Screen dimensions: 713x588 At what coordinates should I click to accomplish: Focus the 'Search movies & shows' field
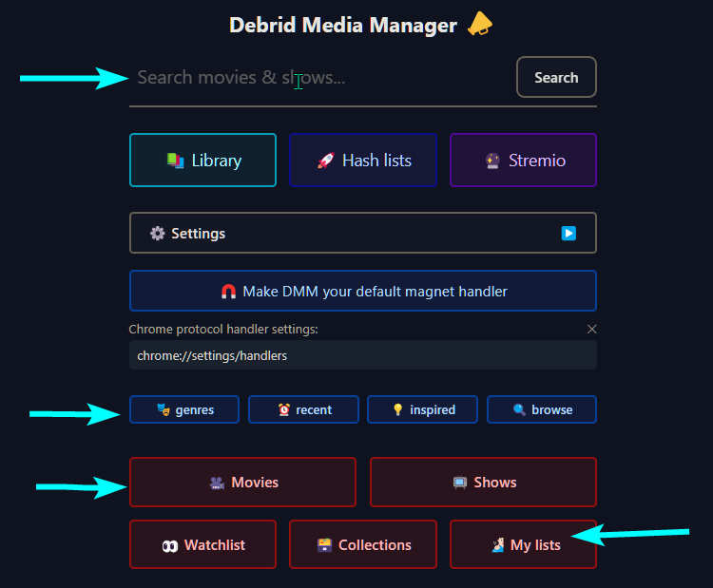[320, 78]
